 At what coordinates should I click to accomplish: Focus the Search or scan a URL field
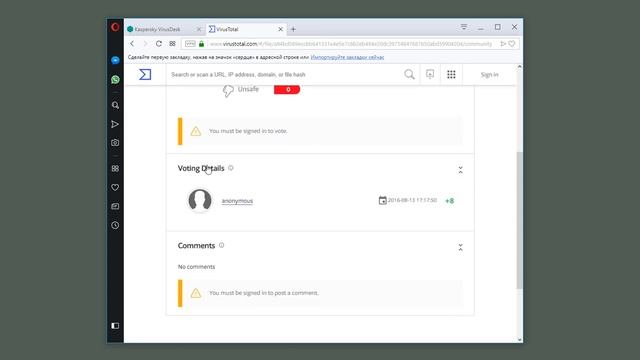tap(286, 75)
